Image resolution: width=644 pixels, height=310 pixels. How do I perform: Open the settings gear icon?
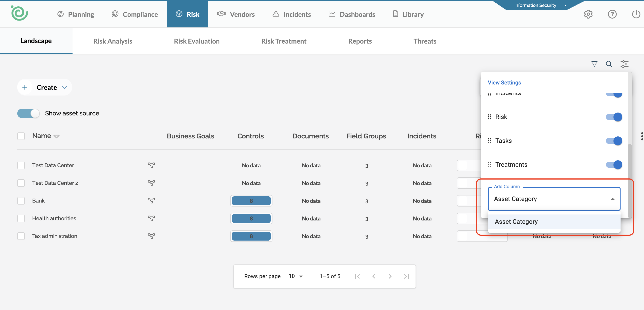(588, 14)
